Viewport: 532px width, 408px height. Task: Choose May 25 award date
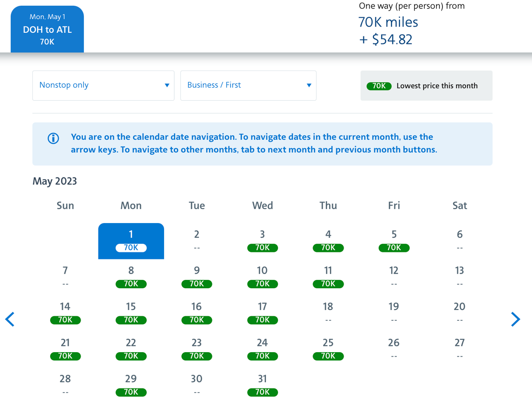(328, 349)
